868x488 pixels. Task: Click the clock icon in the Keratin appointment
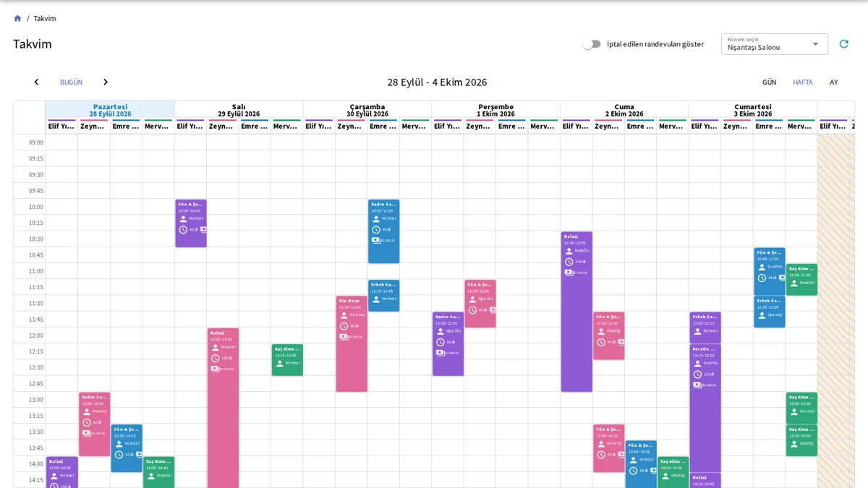(697, 374)
